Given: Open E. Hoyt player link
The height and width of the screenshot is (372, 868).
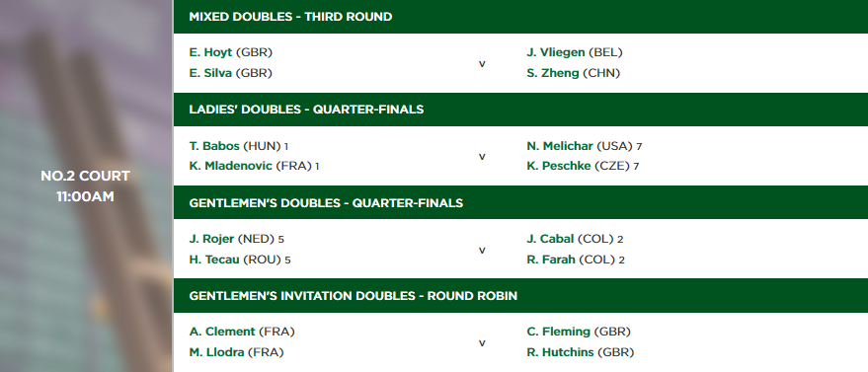Looking at the screenshot, I should [x=210, y=53].
